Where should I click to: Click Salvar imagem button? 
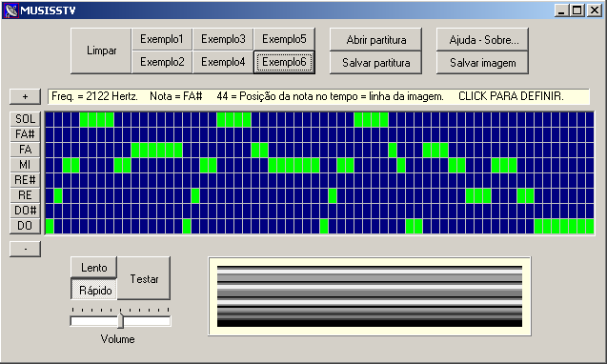[x=483, y=62]
